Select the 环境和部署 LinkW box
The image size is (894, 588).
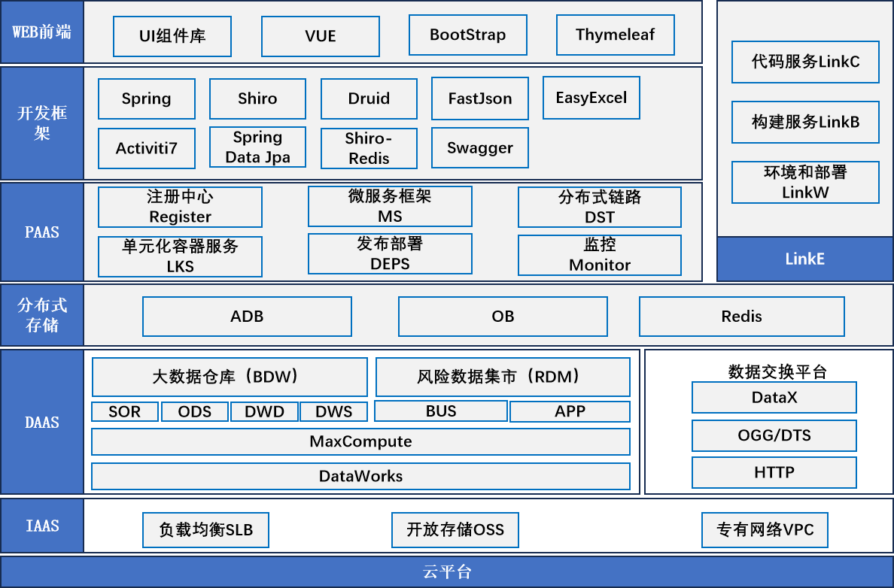806,182
